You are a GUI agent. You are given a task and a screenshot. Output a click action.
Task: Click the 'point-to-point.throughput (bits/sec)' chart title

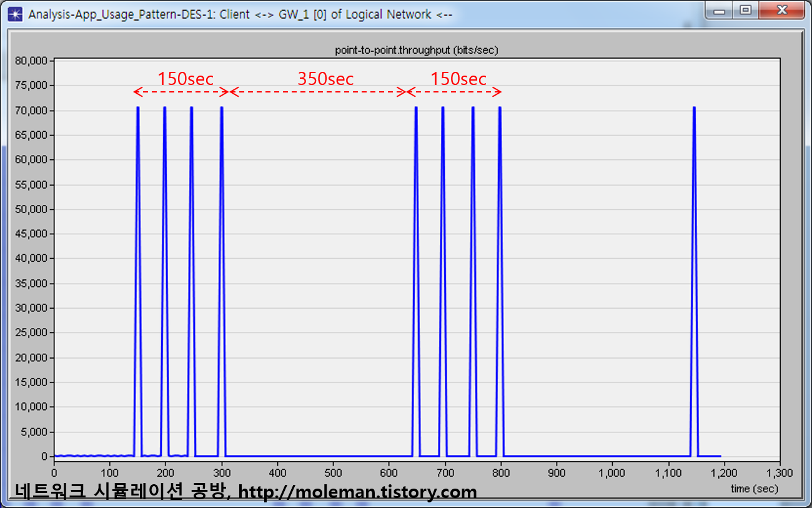[417, 50]
